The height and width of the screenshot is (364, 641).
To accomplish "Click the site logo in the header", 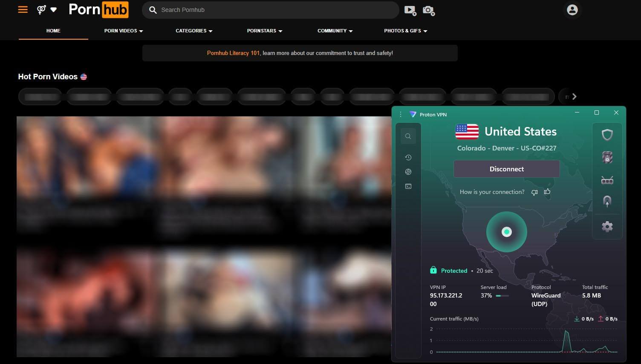I will pos(98,9).
